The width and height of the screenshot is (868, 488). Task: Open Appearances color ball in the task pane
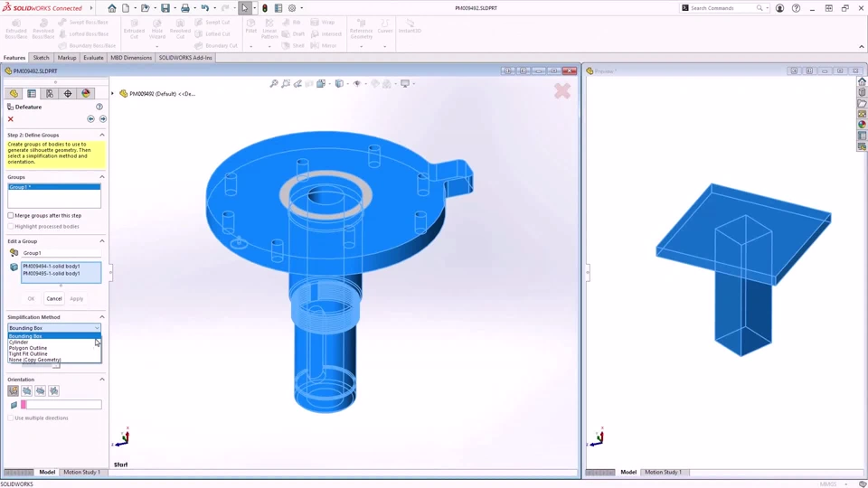tap(862, 125)
